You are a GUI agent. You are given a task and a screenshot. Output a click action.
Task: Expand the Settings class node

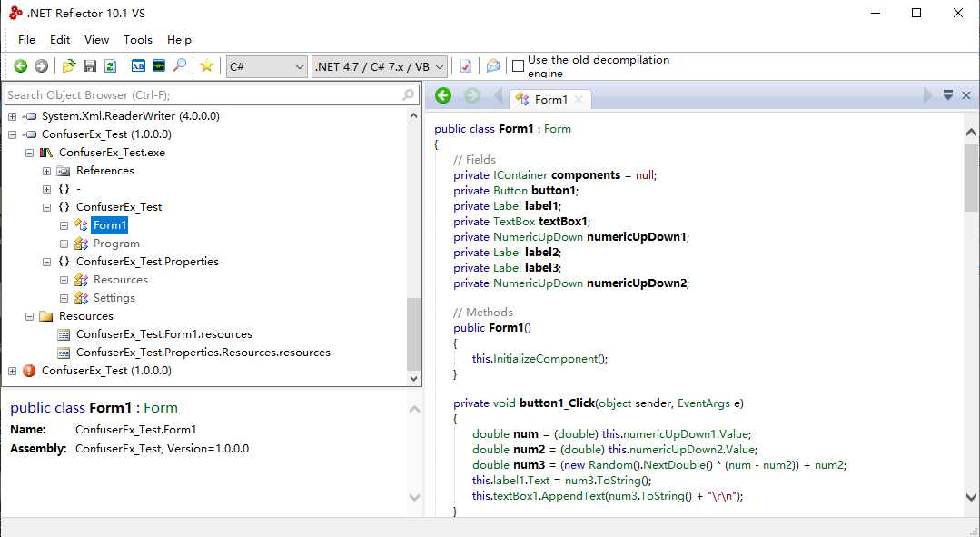pos(64,298)
